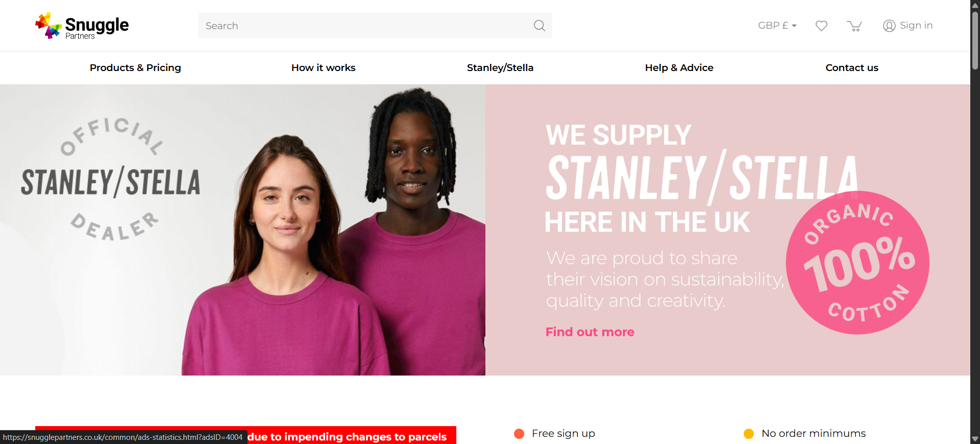Image resolution: width=980 pixels, height=444 pixels.
Task: Open the Snuggle Partners logo homepage
Action: [82, 26]
